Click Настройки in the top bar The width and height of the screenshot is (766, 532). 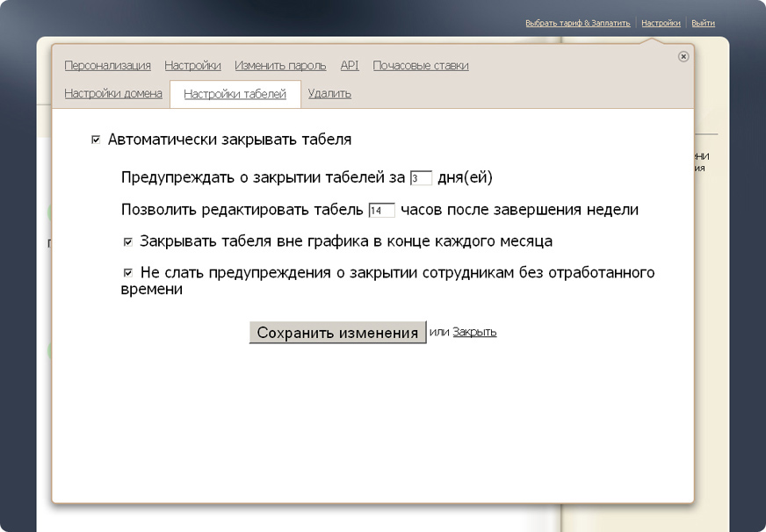pyautogui.click(x=661, y=22)
